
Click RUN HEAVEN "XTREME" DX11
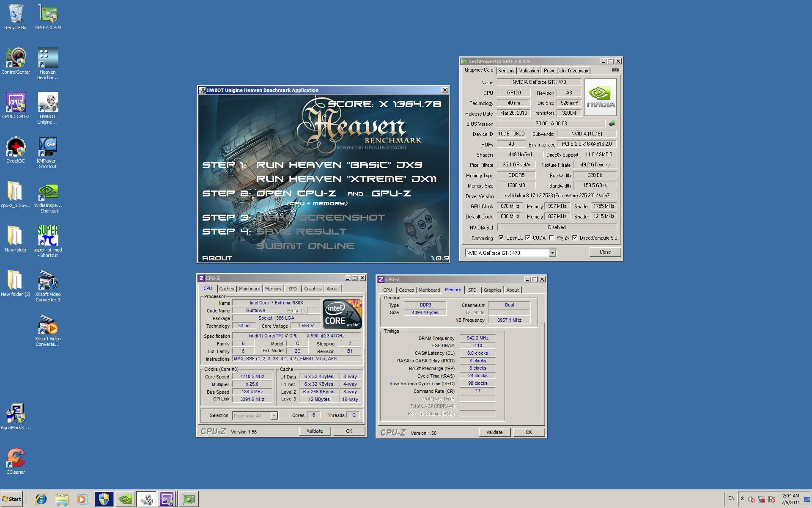tap(346, 179)
